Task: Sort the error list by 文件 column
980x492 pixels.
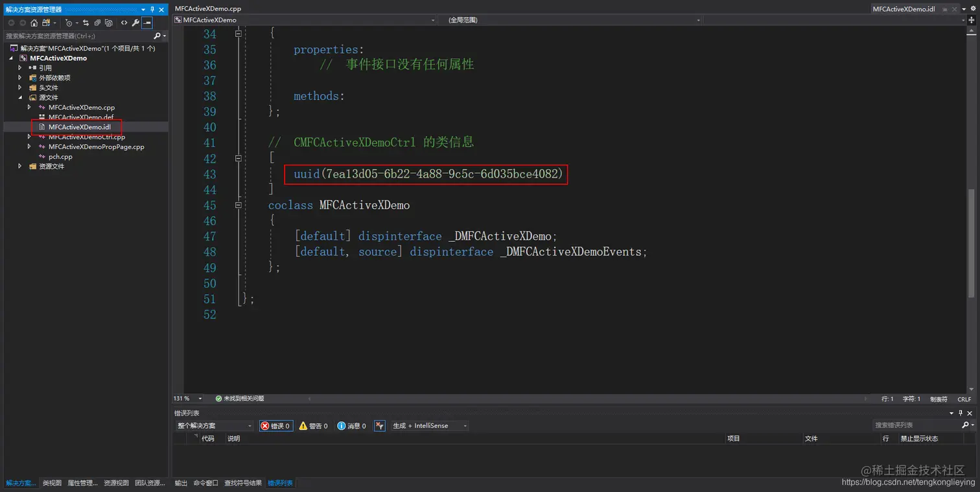Action: [x=811, y=439]
